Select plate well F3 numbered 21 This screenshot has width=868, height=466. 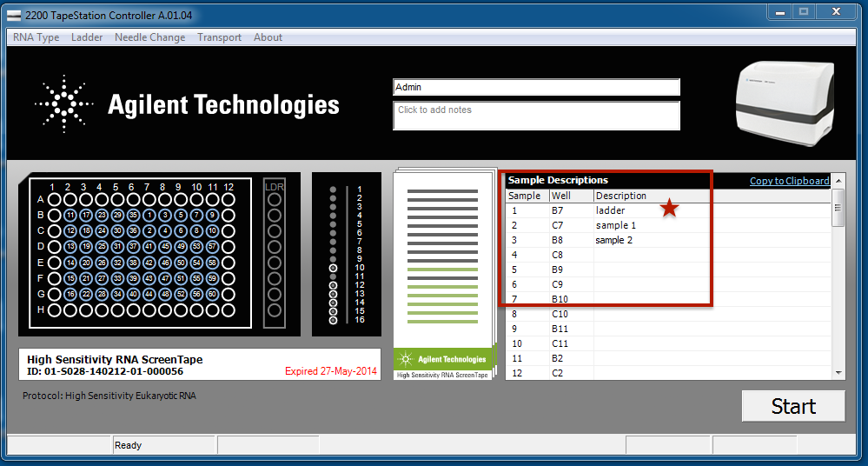pos(86,278)
